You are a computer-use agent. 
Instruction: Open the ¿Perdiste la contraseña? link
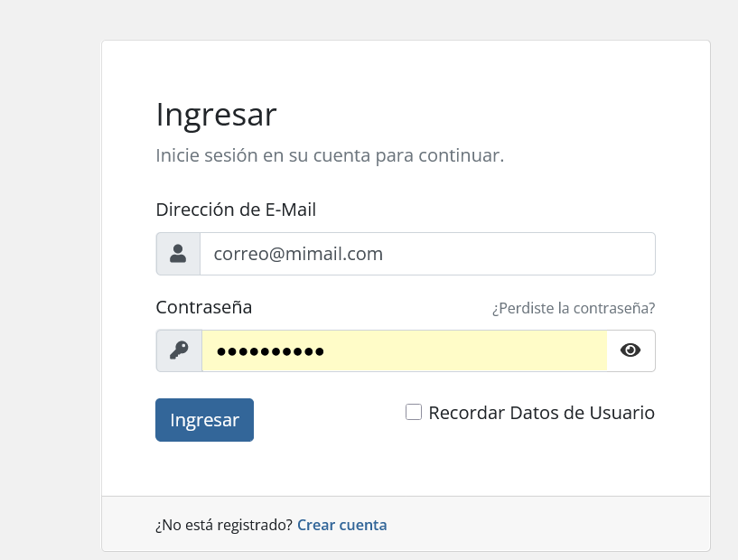[574, 308]
